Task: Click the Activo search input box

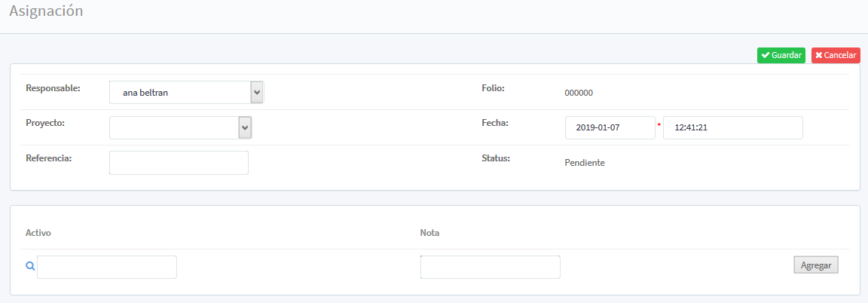Action: coord(107,267)
